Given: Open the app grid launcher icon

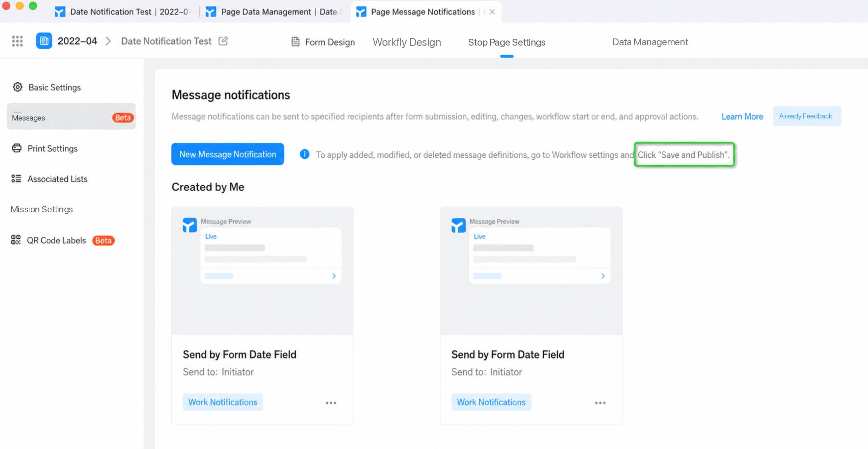Looking at the screenshot, I should pos(17,41).
